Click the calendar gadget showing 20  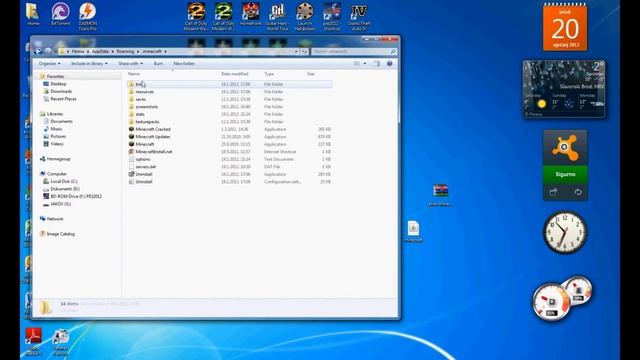[x=565, y=27]
